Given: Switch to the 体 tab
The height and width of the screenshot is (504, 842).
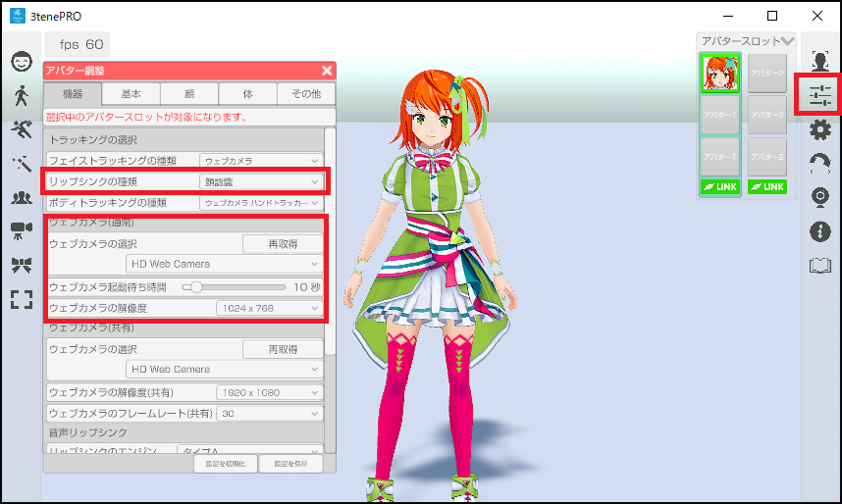Looking at the screenshot, I should 247,94.
